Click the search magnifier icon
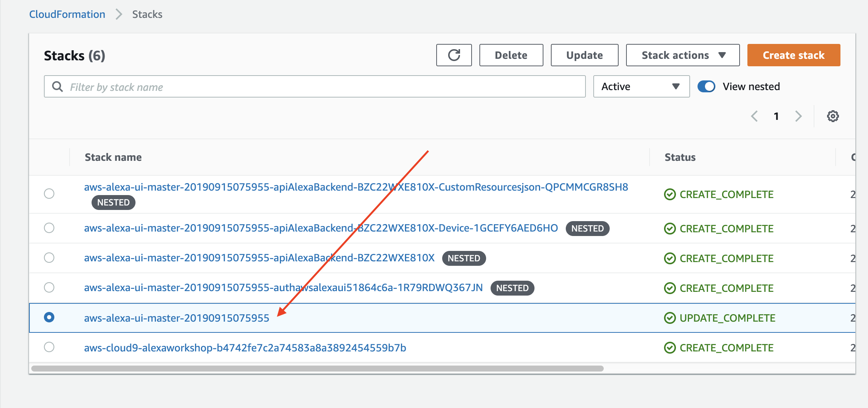The image size is (868, 408). (57, 87)
